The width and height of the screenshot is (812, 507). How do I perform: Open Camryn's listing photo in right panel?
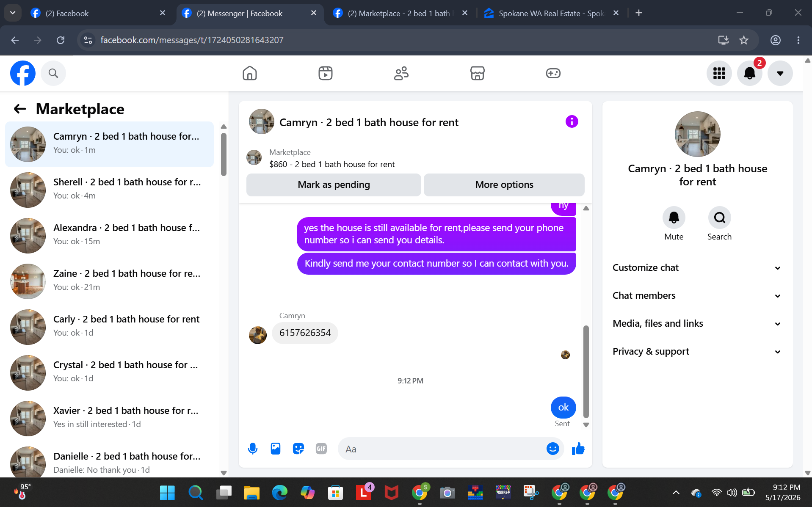697,134
